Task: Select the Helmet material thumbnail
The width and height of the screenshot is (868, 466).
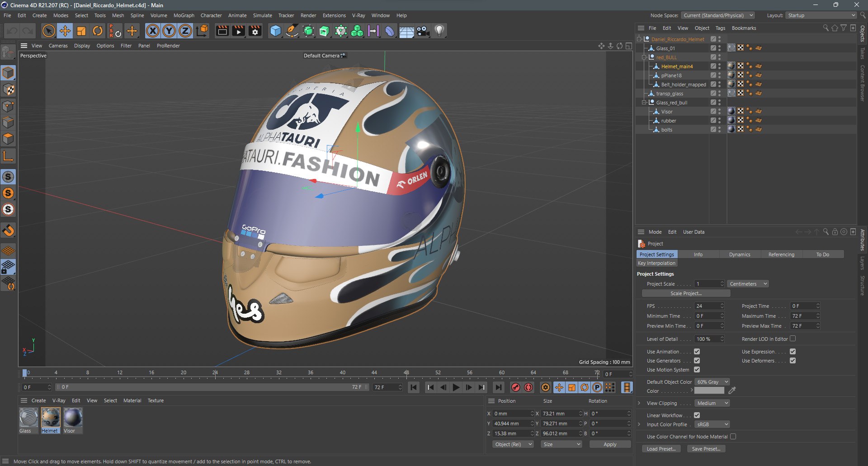Action: pos(50,417)
